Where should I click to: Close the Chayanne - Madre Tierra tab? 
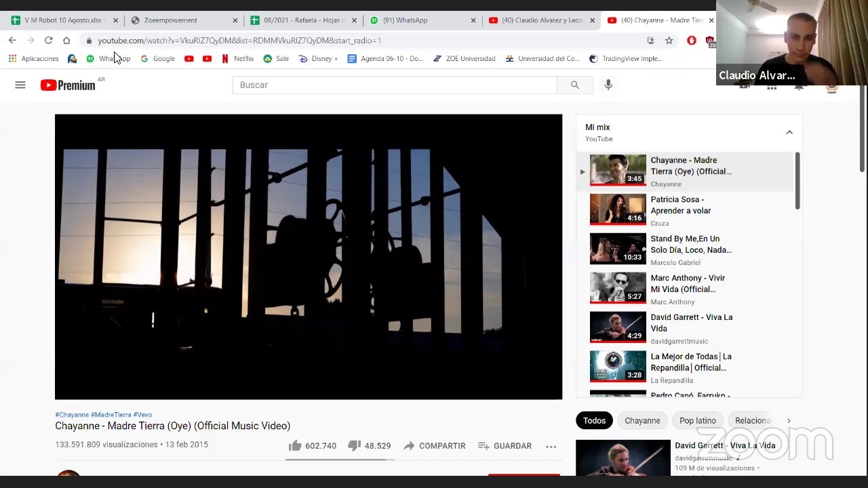(x=711, y=20)
